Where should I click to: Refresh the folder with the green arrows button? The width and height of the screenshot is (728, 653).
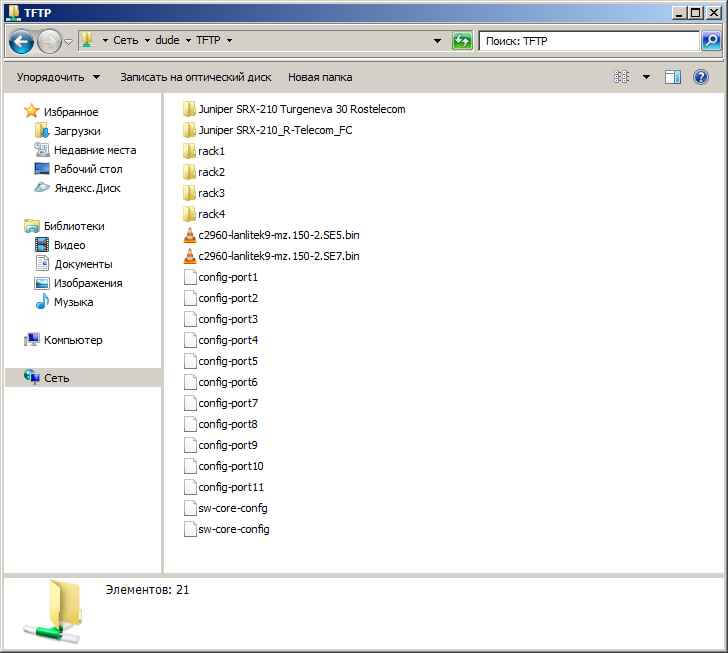pos(462,41)
